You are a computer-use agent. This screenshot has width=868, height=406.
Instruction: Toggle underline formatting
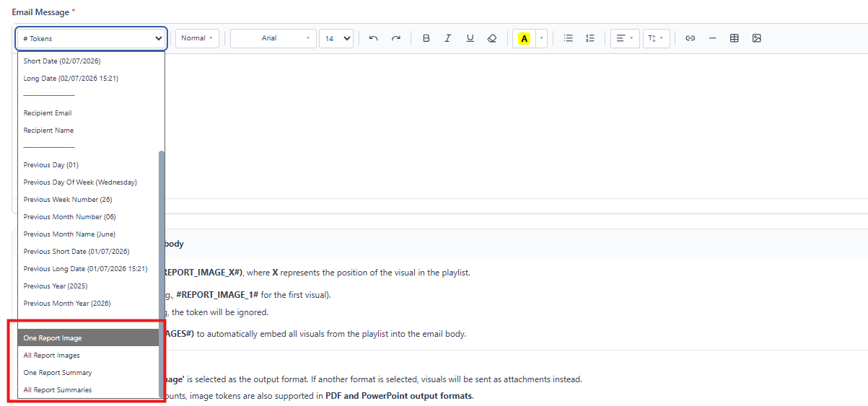pyautogui.click(x=470, y=38)
